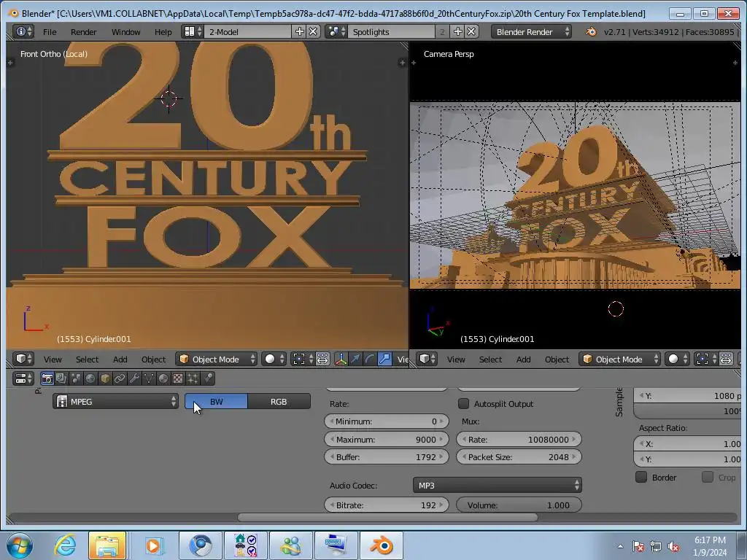Screen dimensions: 747x560
Task: Open the Render menu
Action: tap(83, 32)
